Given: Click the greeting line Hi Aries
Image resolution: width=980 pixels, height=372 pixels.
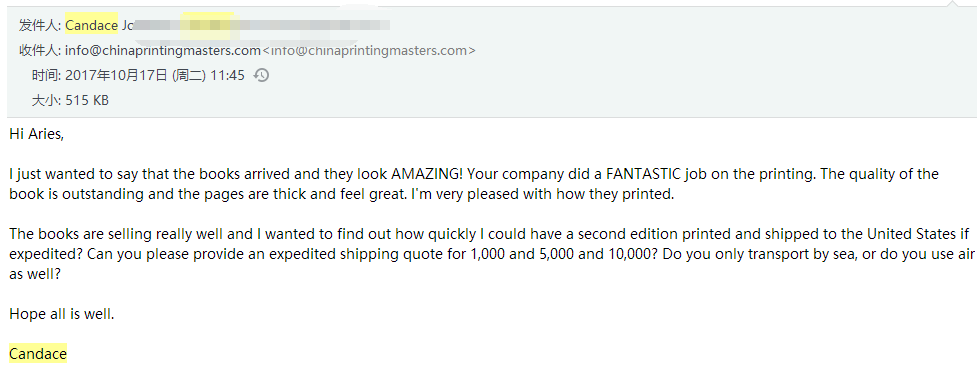Looking at the screenshot, I should (x=36, y=134).
